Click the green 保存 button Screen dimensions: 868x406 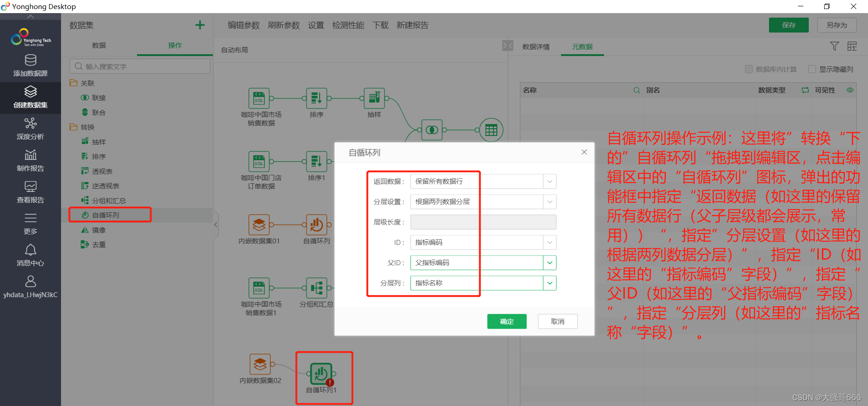[789, 25]
